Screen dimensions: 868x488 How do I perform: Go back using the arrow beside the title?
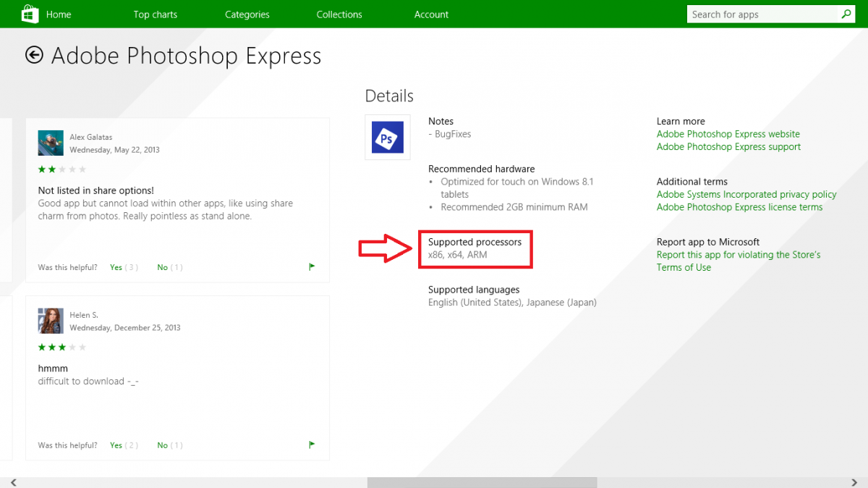coord(34,55)
